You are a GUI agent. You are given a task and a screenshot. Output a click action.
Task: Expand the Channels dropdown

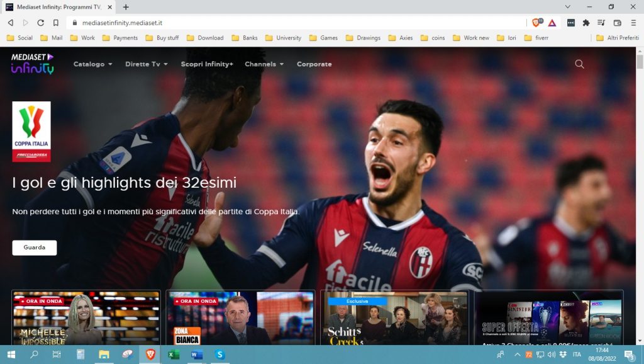coord(263,64)
